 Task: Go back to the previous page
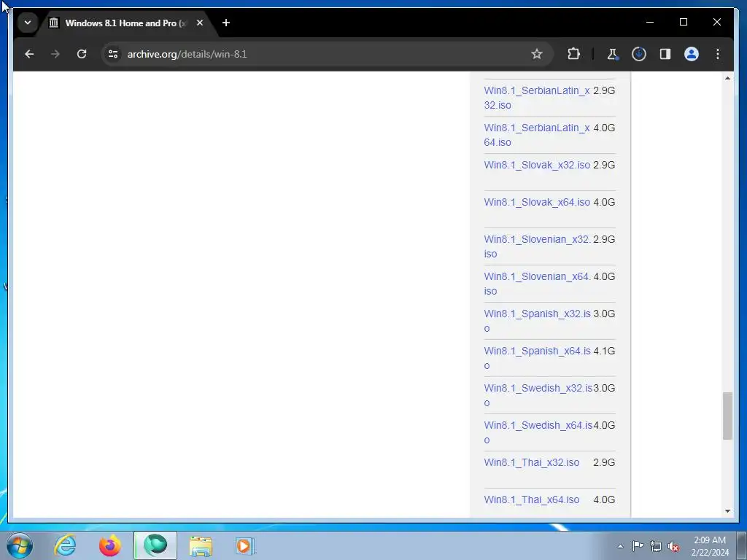29,54
